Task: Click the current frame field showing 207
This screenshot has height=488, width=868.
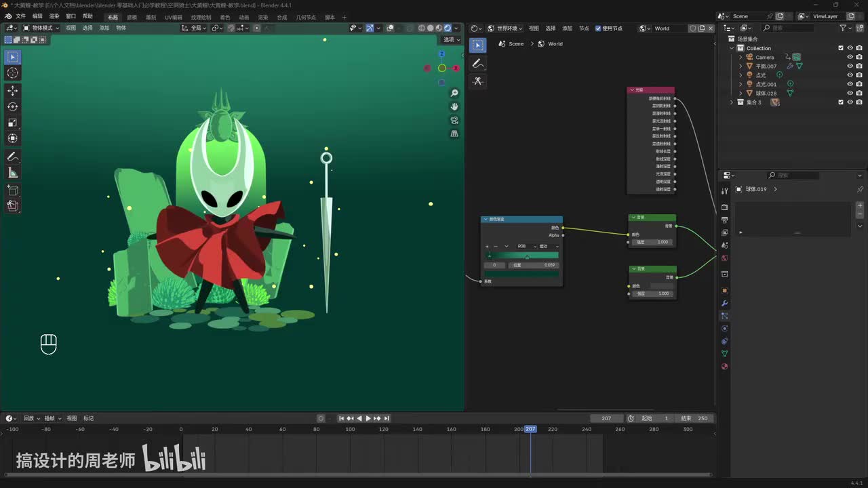Action: pos(606,418)
